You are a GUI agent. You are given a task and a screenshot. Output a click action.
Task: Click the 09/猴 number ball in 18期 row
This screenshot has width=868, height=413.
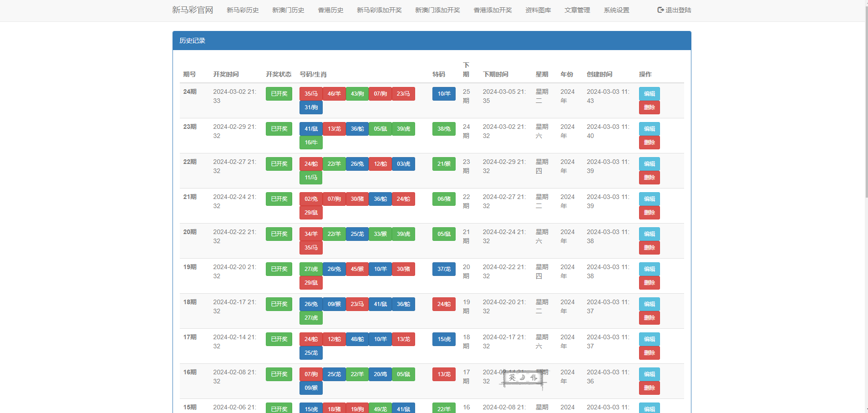coord(334,304)
